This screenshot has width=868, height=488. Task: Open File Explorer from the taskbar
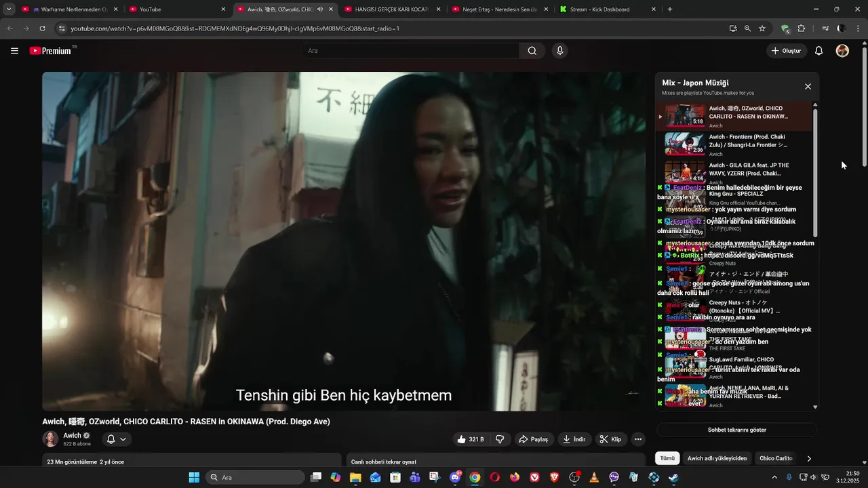point(355,477)
